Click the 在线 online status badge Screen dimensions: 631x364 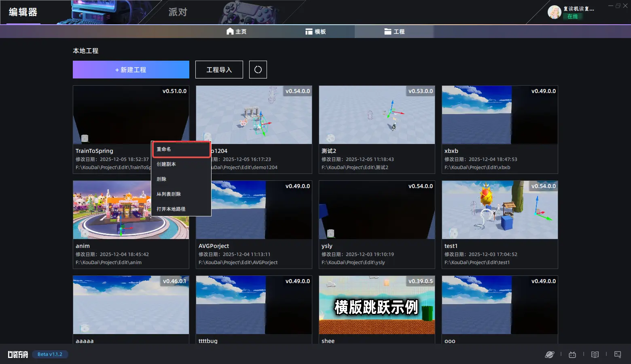572,17
